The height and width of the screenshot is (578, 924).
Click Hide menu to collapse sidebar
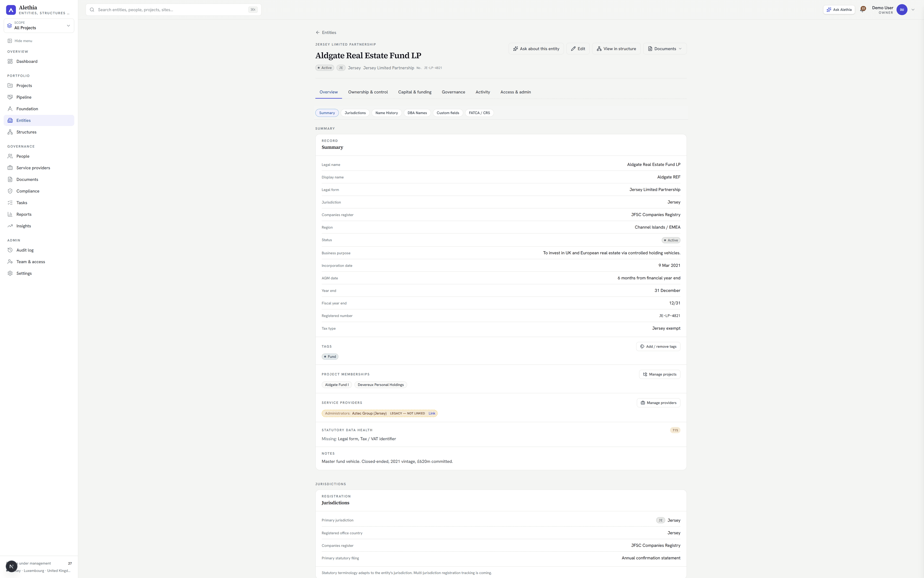coord(20,41)
